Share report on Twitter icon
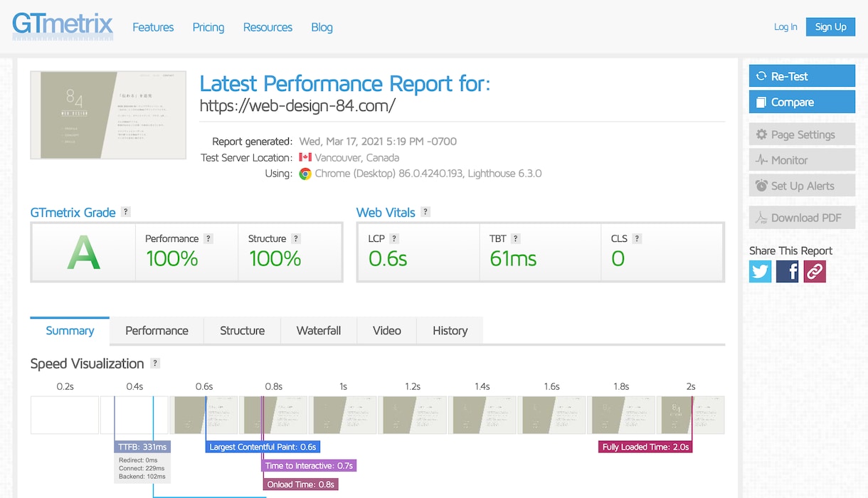 760,271
